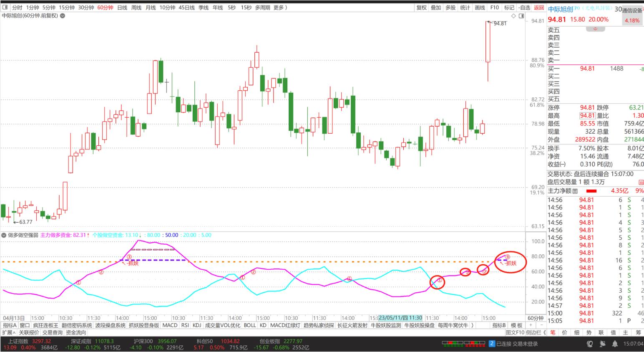This screenshot has width=644, height=352.
Task: Expand the red chevron under stock price
Action: coord(595,29)
